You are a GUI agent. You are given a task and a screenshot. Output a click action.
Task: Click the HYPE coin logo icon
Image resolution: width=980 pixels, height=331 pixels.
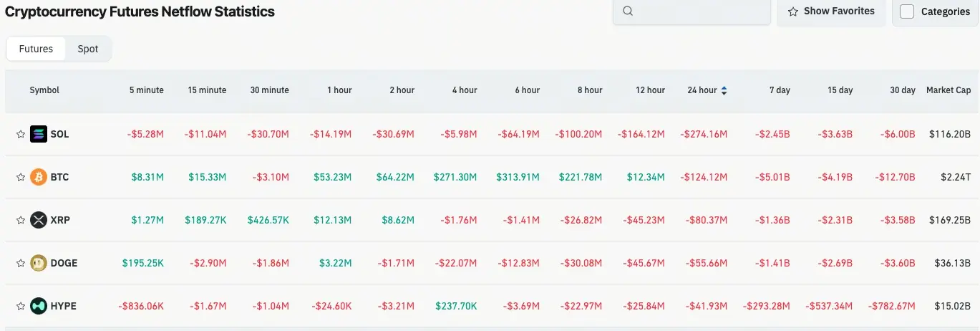39,306
